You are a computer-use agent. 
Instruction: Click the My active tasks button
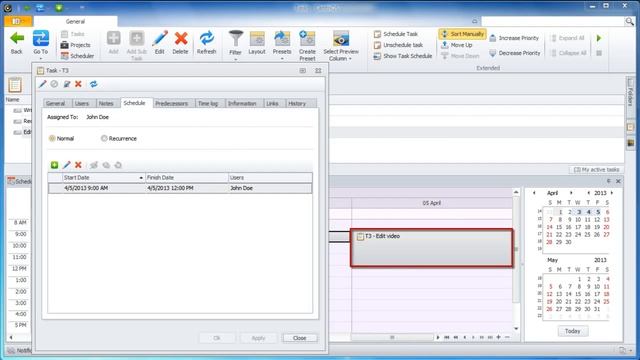coord(596,169)
